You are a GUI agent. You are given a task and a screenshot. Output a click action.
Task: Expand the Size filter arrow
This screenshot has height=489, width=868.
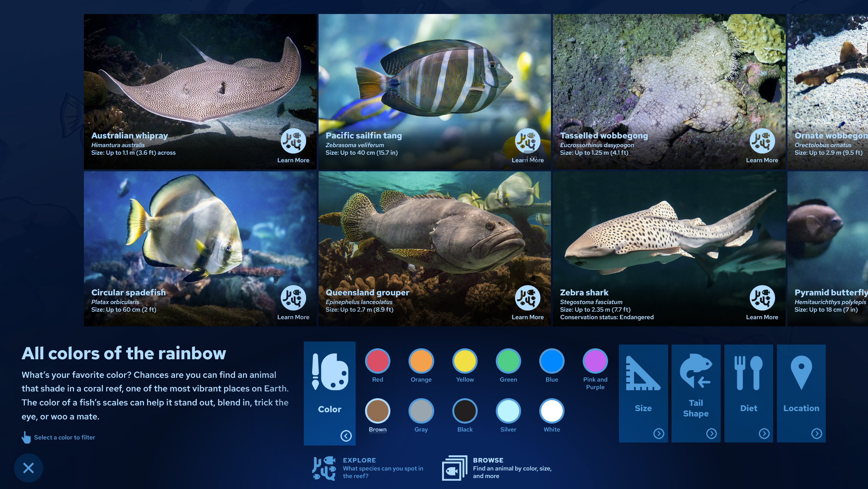point(659,433)
